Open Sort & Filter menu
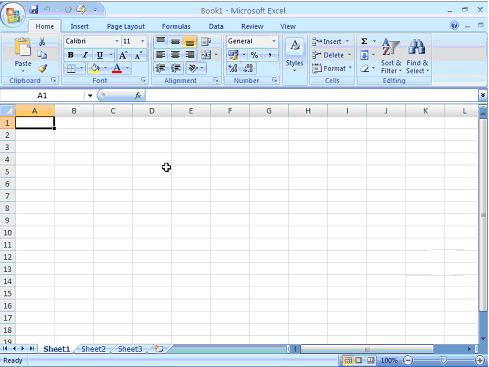Screen dimensions: 489x367 pyautogui.click(x=391, y=56)
